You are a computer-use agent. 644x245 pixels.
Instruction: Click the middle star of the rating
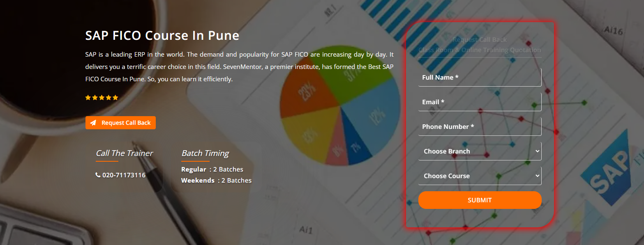[102, 98]
